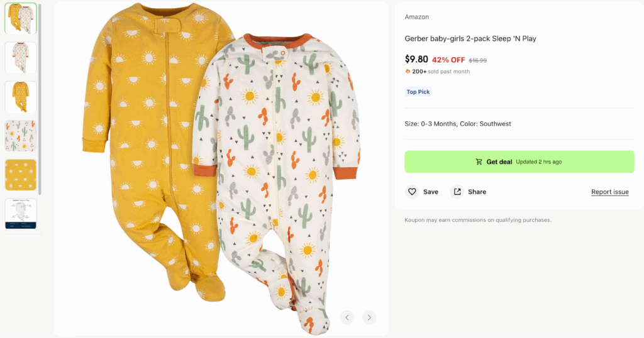Viewport: 644px width, 338px height.
Task: Select the first thumbnail showing both sleepers
Action: (21, 18)
